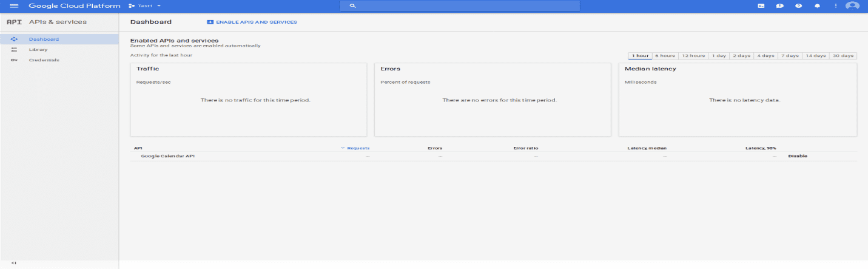Click the Latency, median column header
This screenshot has width=868, height=269.
coord(647,148)
